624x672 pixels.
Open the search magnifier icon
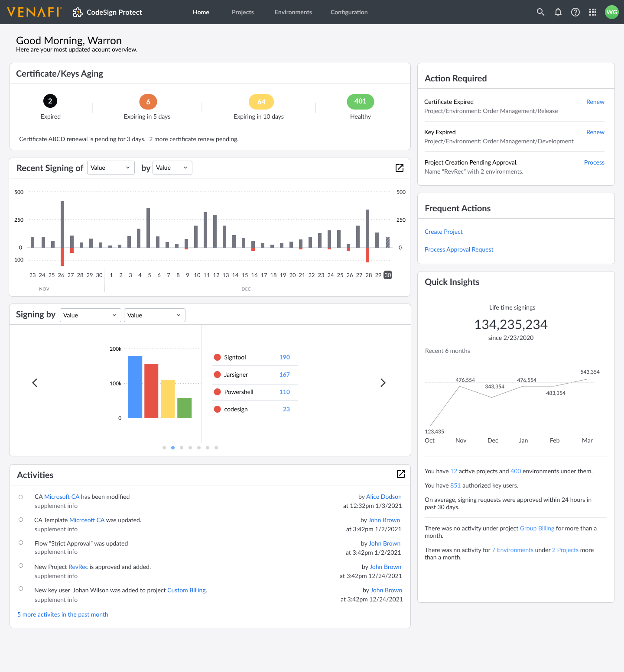click(x=540, y=12)
